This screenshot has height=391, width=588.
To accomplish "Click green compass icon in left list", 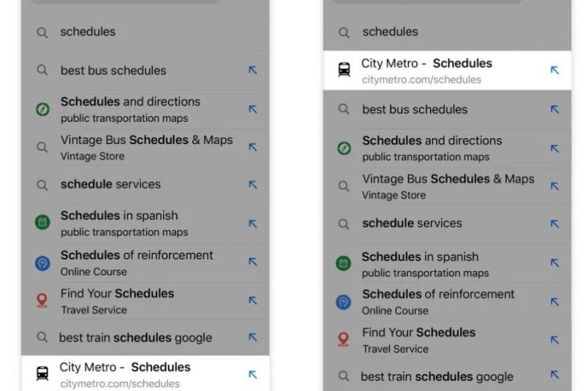I will coord(43,110).
